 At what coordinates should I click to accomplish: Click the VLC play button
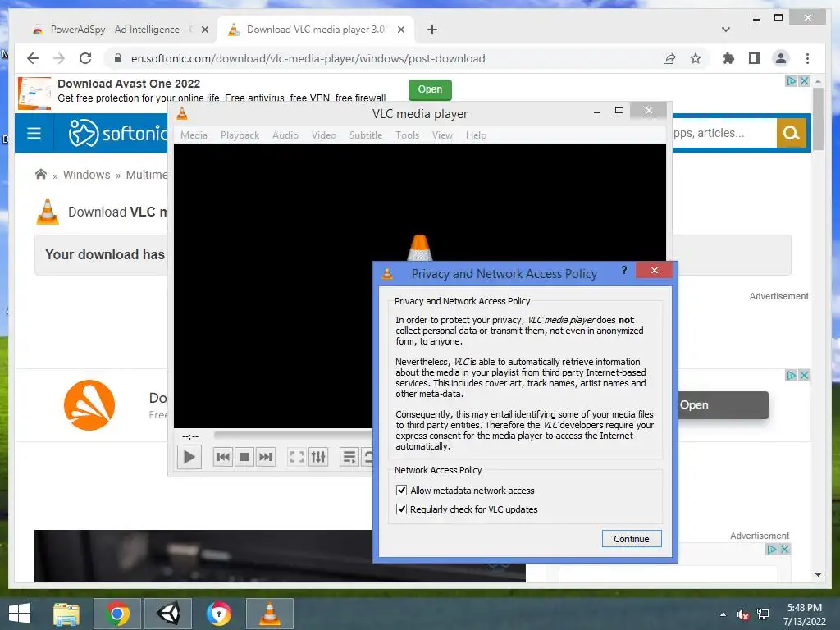(189, 458)
